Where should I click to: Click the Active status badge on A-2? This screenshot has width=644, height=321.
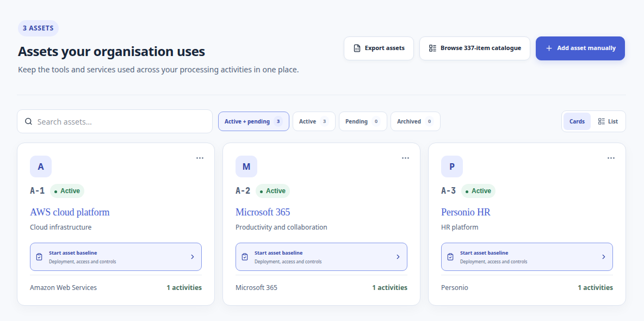[273, 191]
